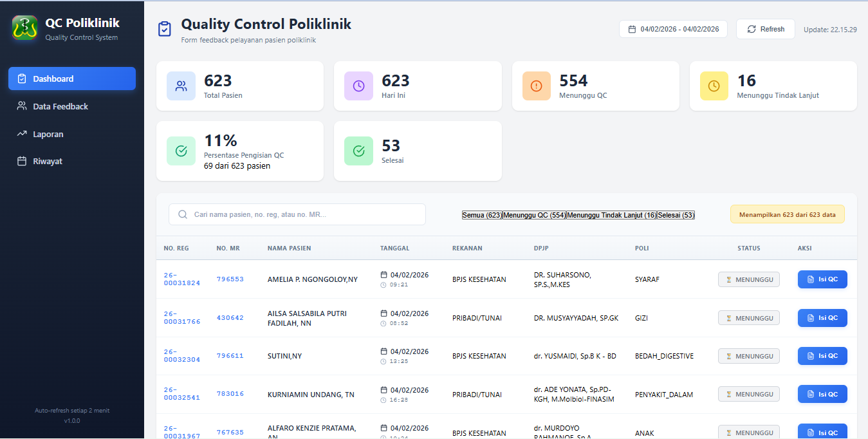Click the QC Poliklinik logo icon
This screenshot has width=868, height=439.
[x=24, y=28]
